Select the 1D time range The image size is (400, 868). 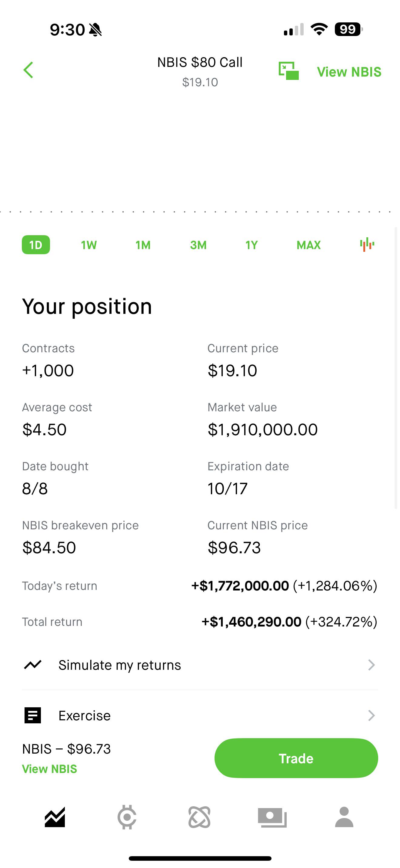[x=36, y=245]
